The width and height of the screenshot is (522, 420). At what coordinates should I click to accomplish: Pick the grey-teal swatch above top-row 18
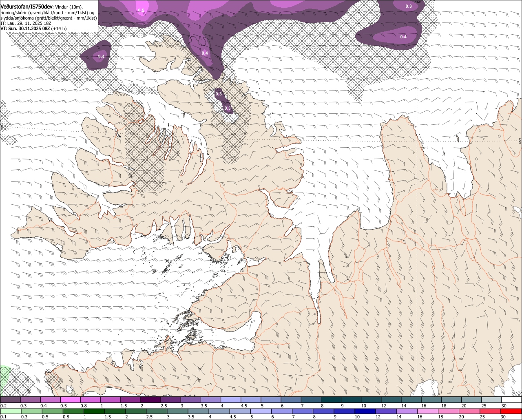point(451,400)
